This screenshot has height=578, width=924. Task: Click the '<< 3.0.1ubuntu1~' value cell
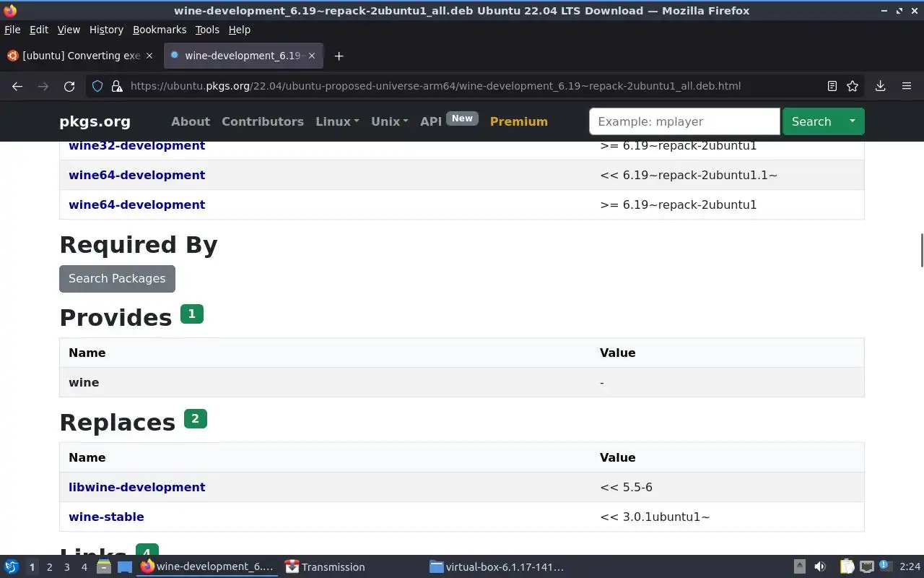655,517
